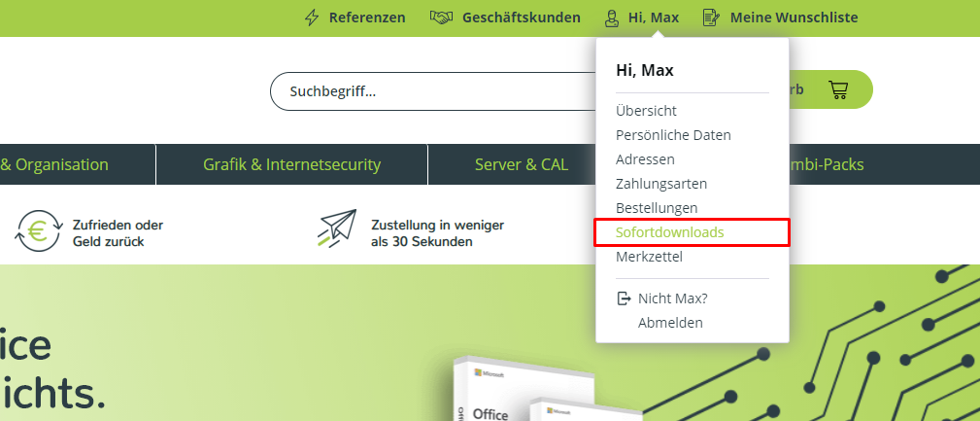The width and height of the screenshot is (980, 421).
Task: Open Zahlungsarten menu entry
Action: 661,184
